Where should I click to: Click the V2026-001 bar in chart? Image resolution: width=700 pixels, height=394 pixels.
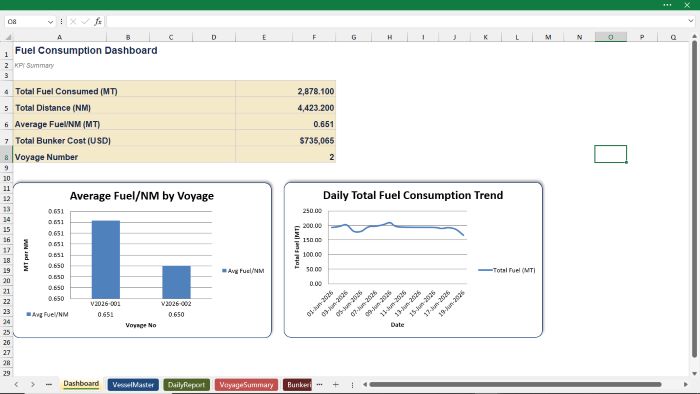(x=106, y=260)
